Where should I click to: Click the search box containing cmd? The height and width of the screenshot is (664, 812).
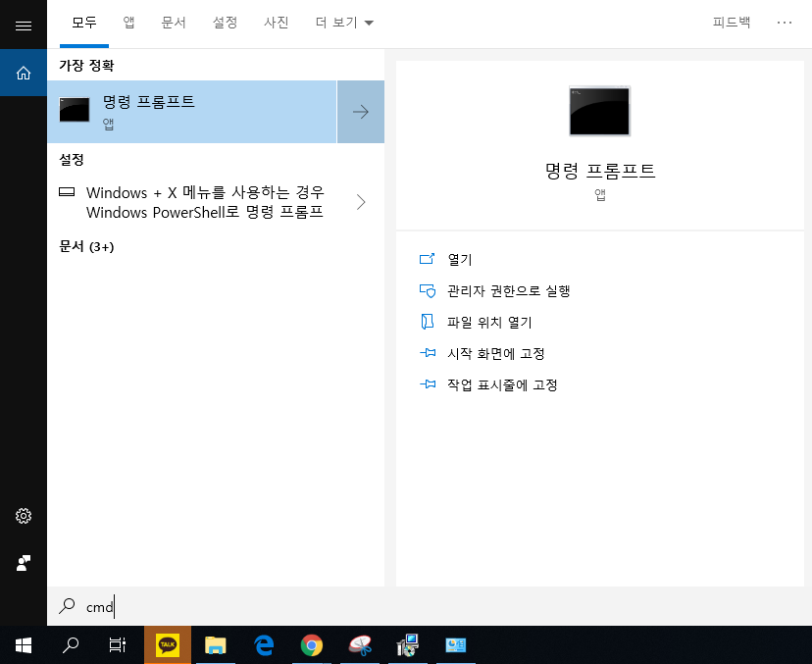[430, 606]
